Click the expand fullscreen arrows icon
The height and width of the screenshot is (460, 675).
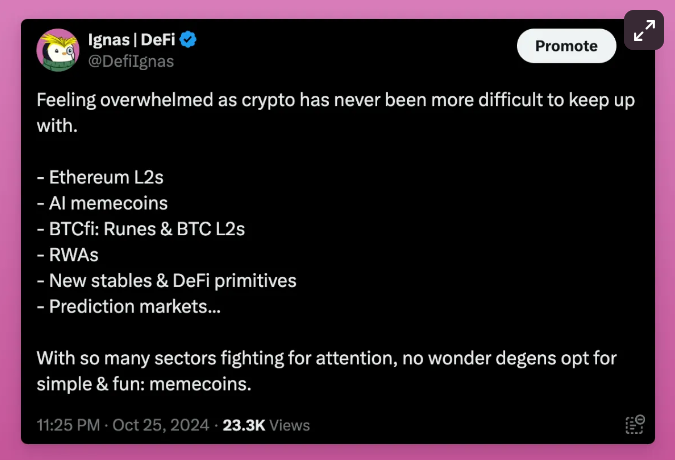[x=644, y=30]
